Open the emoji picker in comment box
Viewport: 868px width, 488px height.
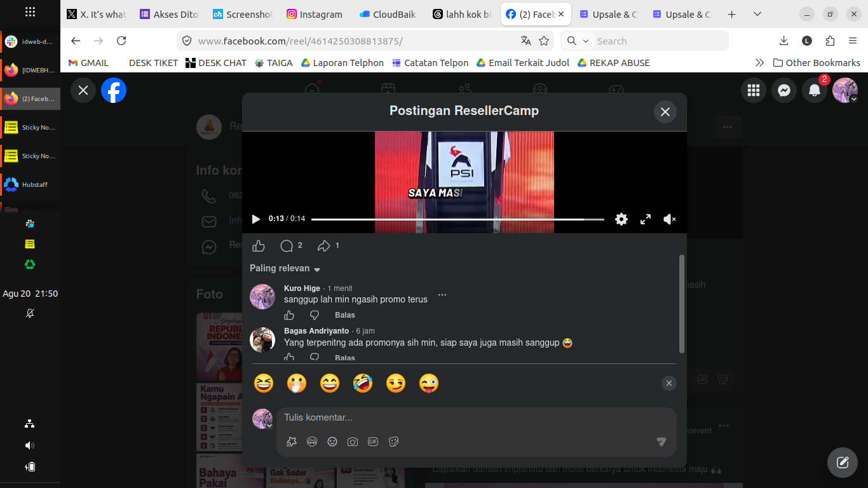point(332,442)
